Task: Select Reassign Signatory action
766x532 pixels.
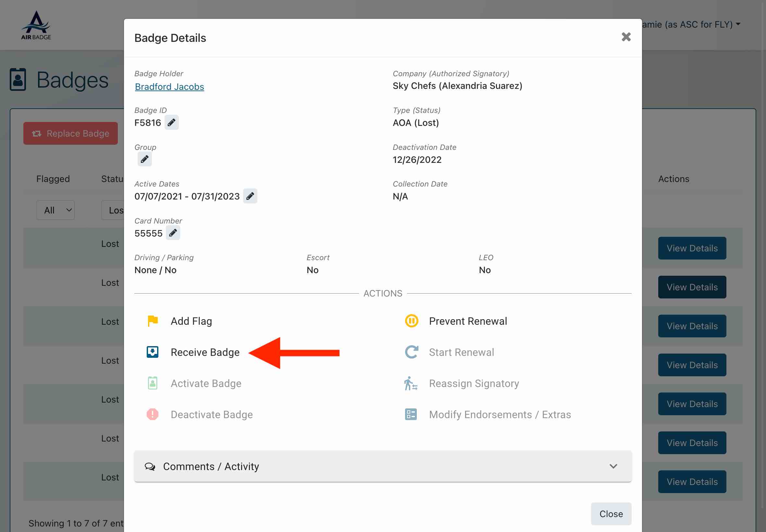Action: pyautogui.click(x=474, y=383)
